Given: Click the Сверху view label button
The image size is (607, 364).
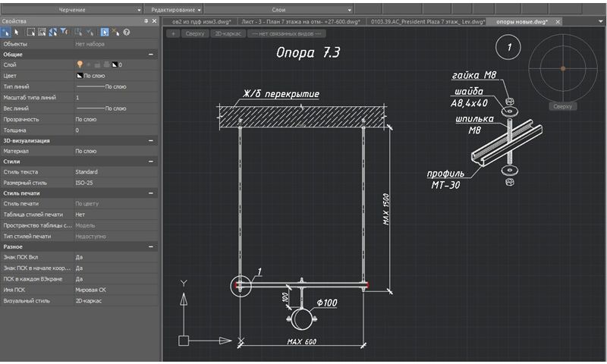Looking at the screenshot, I should (x=195, y=34).
